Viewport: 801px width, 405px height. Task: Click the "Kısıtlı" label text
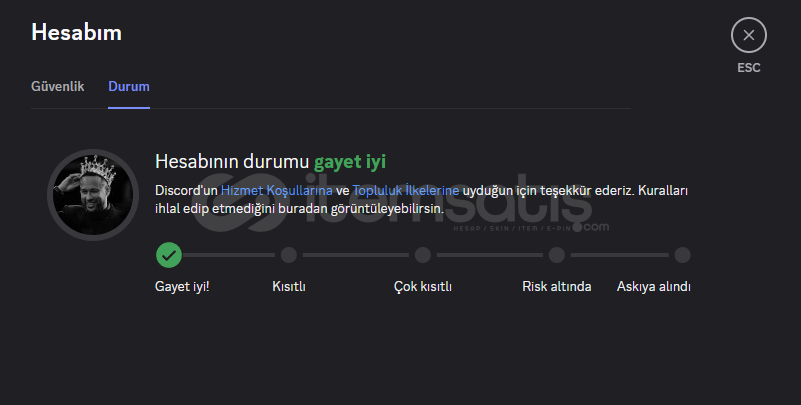coord(289,287)
